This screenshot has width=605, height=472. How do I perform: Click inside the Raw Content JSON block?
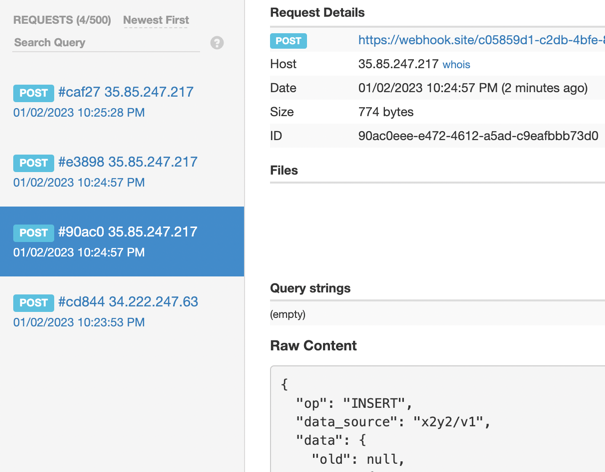click(437, 420)
